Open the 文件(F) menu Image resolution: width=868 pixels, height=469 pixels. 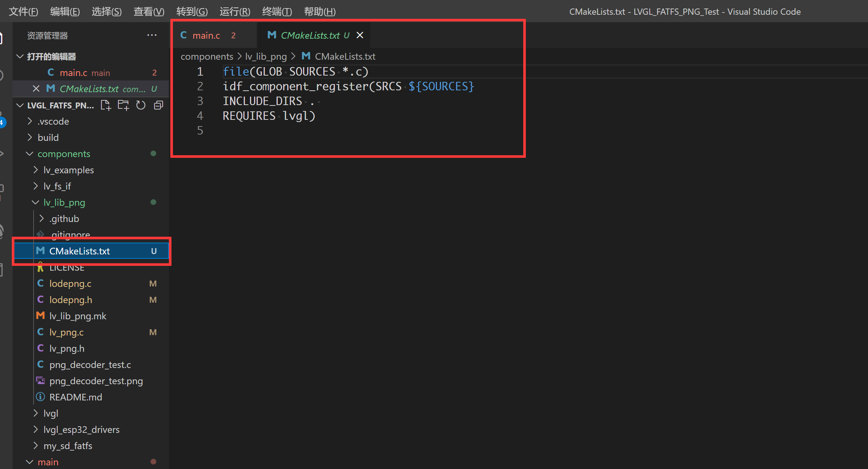tap(23, 11)
